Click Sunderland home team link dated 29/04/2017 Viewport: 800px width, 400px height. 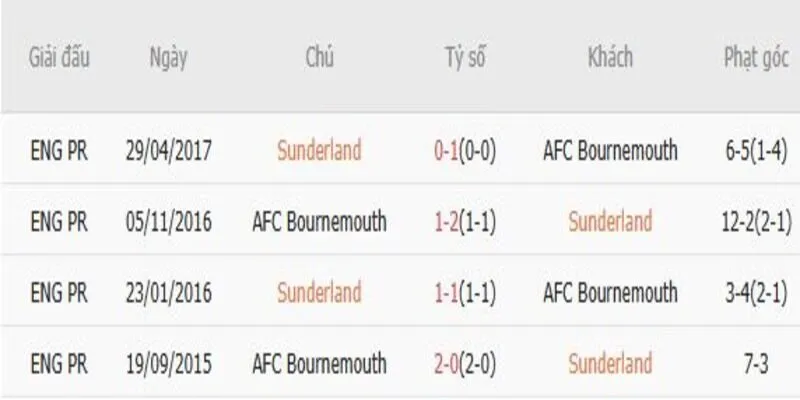click(319, 151)
